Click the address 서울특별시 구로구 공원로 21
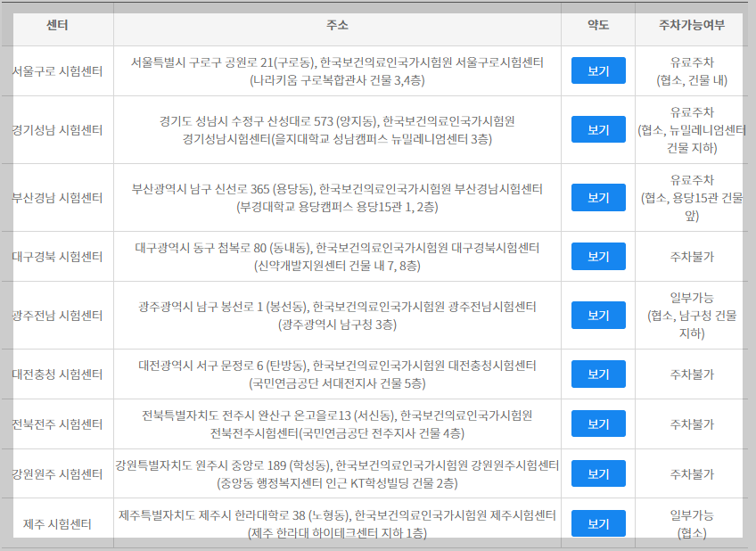The height and width of the screenshot is (551, 756). click(x=337, y=71)
